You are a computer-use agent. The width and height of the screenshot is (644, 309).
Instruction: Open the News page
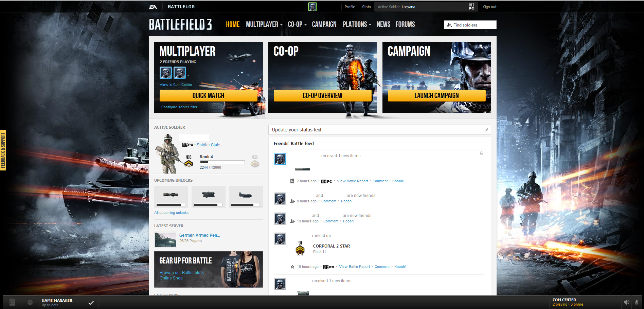point(383,24)
